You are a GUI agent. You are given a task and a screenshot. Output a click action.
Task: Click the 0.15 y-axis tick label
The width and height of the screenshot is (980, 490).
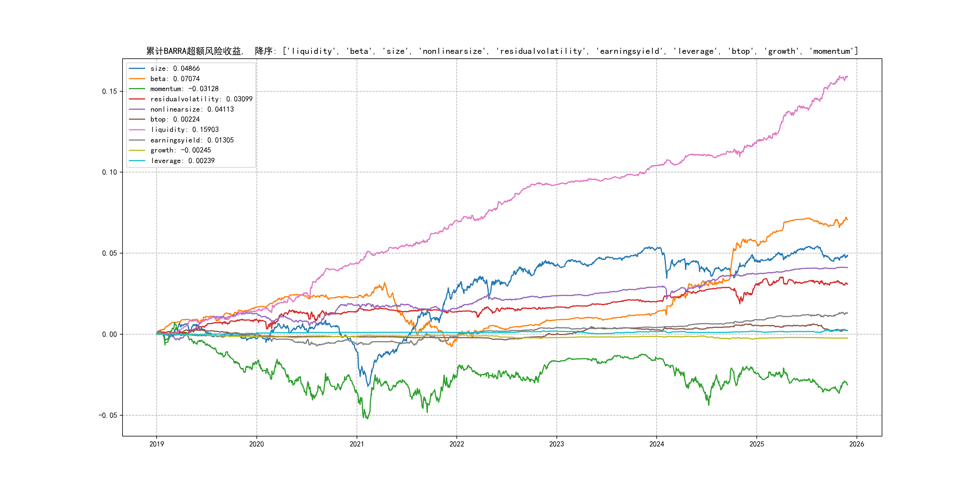click(x=109, y=91)
